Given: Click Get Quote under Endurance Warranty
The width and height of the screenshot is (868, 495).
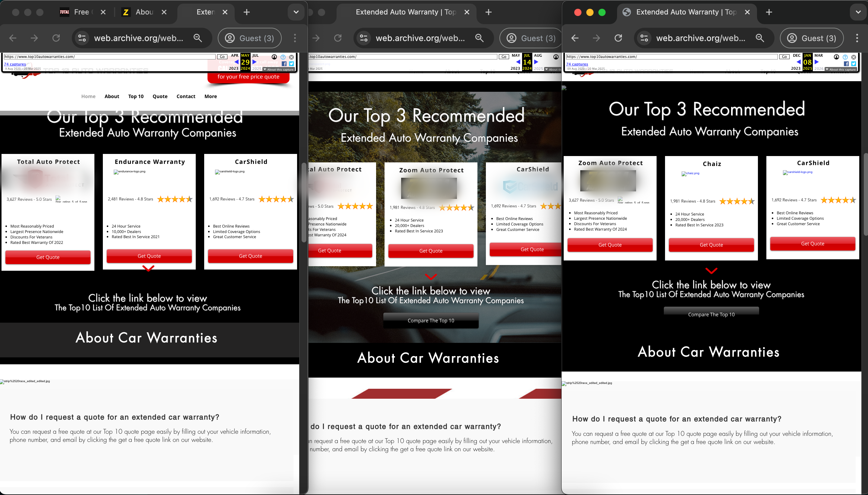Looking at the screenshot, I should click(149, 256).
